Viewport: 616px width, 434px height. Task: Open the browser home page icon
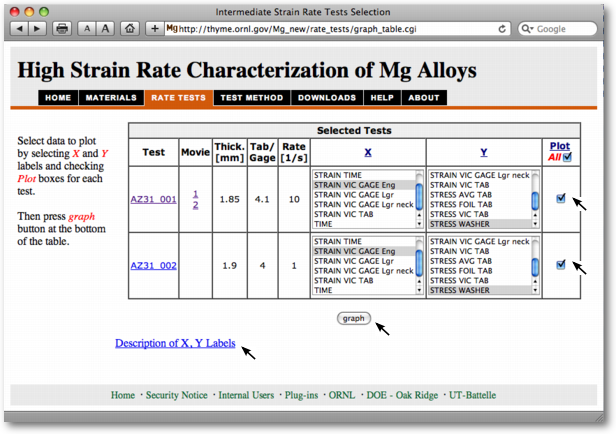(x=128, y=29)
